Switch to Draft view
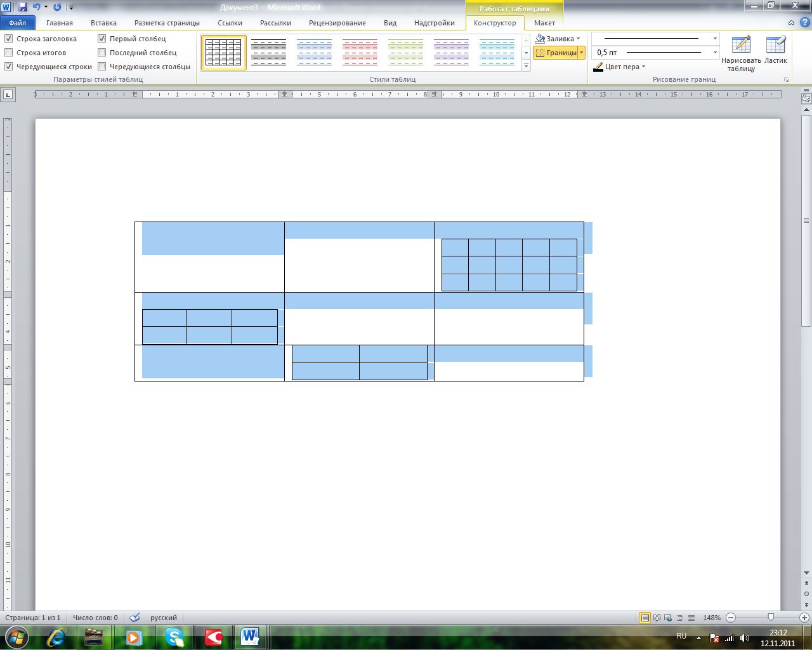This screenshot has height=650, width=812. click(691, 618)
